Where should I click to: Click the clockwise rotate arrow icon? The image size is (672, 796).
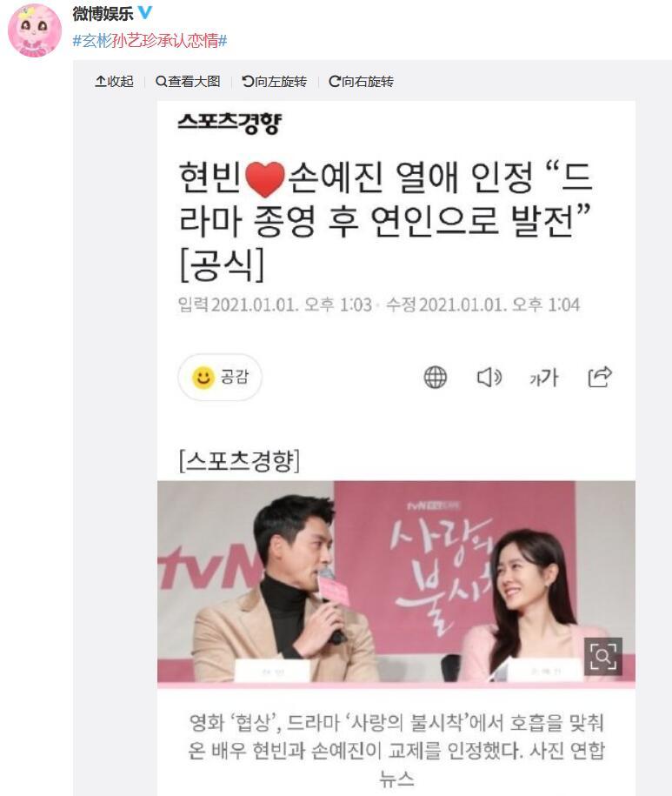click(334, 81)
